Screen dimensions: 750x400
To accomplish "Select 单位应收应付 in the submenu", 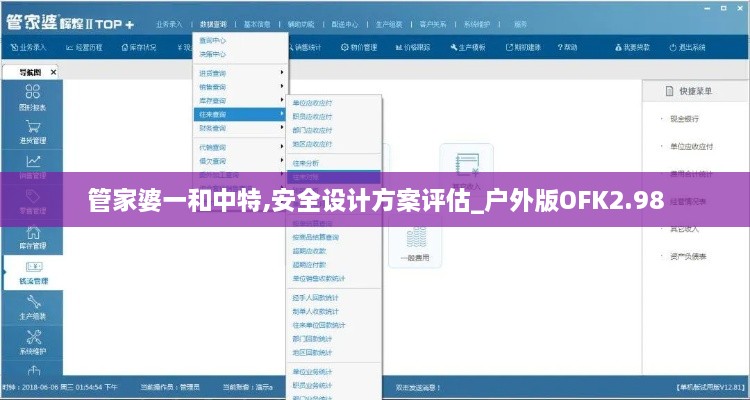I will tap(334, 103).
